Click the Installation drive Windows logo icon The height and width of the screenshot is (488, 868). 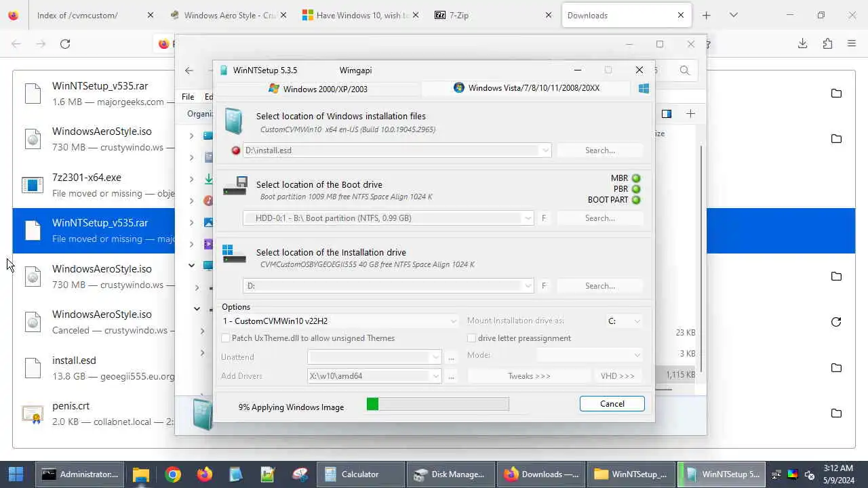(234, 253)
